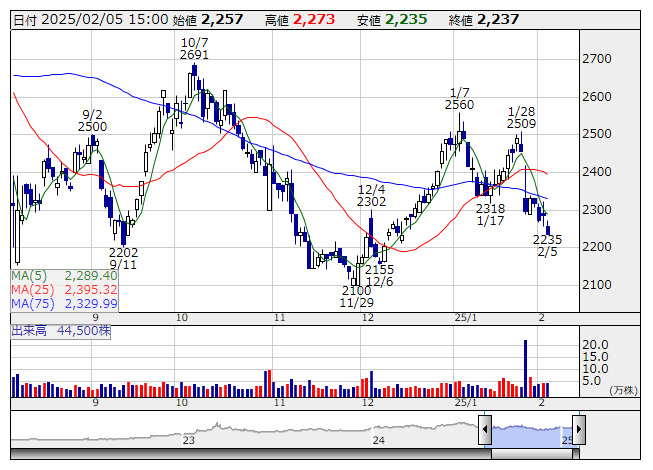Click the 始値 2,257 opening price

point(207,20)
